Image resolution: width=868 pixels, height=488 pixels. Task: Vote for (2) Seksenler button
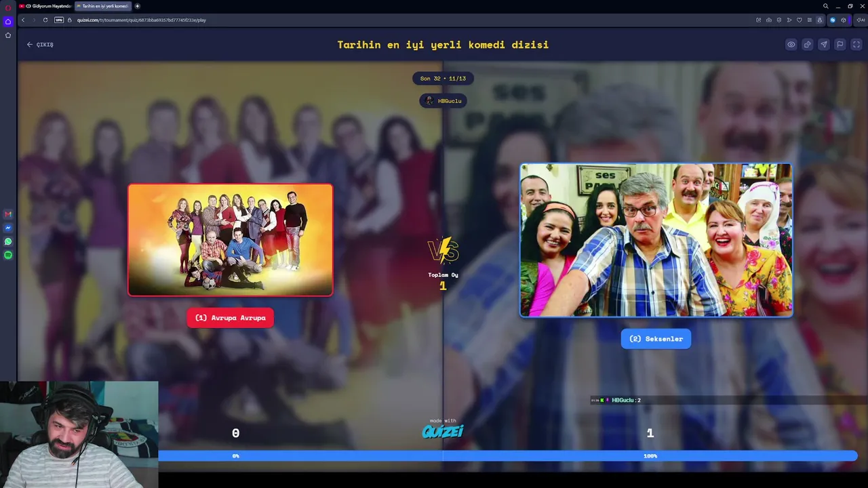(656, 339)
